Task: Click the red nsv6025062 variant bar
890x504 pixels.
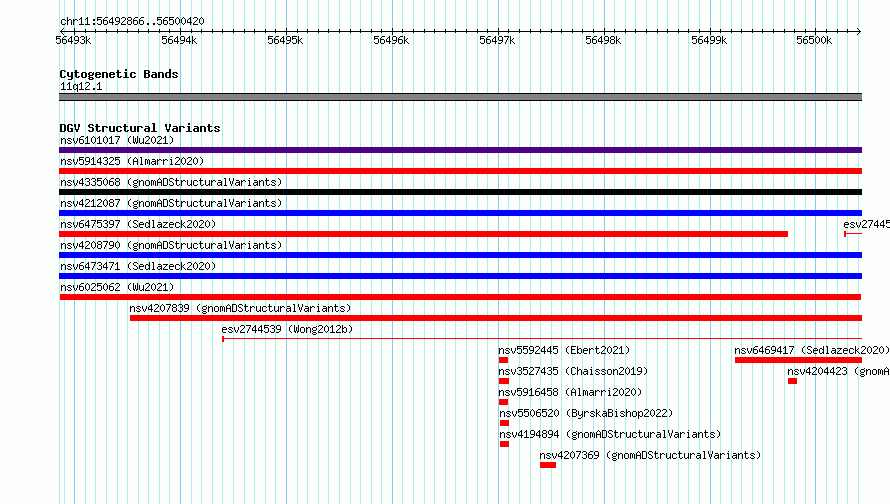Action: pyautogui.click(x=460, y=297)
